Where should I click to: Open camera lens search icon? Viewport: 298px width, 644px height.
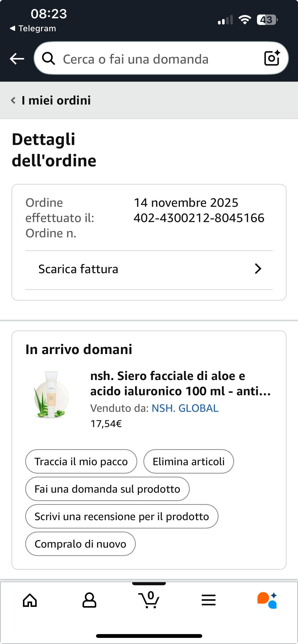point(272,58)
